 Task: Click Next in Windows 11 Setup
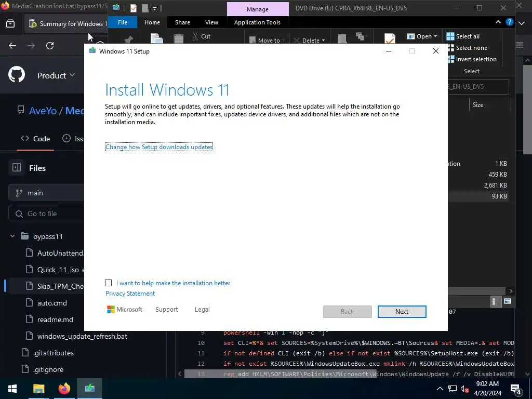tap(402, 312)
